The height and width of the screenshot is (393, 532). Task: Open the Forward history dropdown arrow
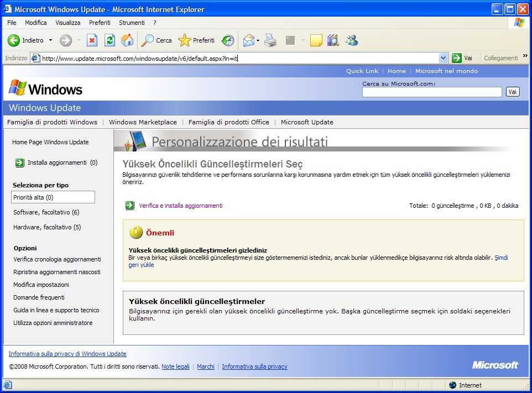point(79,40)
